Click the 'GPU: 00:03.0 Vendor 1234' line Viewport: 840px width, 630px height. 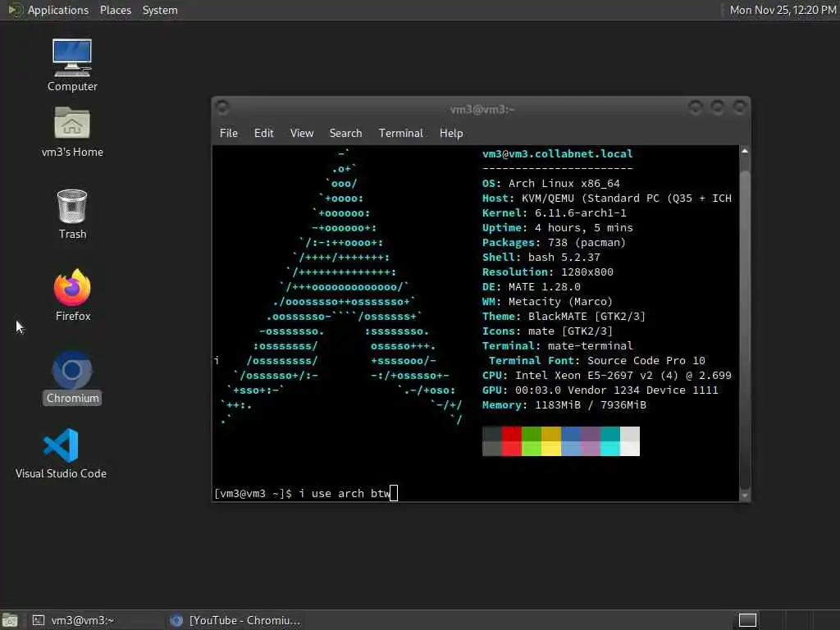click(x=600, y=390)
